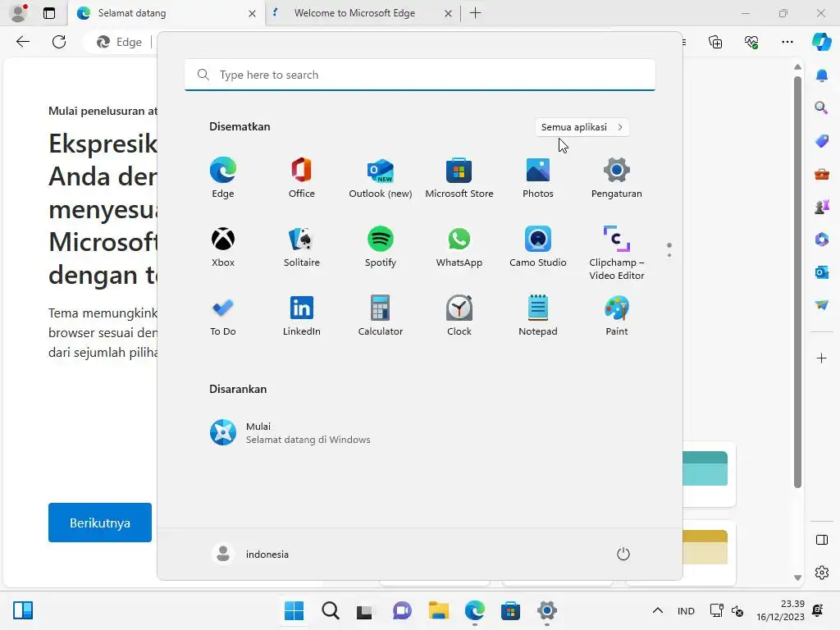Viewport: 840px width, 630px height.
Task: Open Outlook in Edge sidebar
Action: [x=822, y=272]
